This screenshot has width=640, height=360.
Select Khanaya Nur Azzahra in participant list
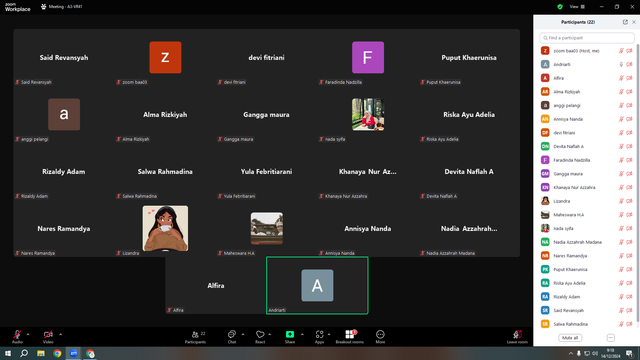click(587, 187)
